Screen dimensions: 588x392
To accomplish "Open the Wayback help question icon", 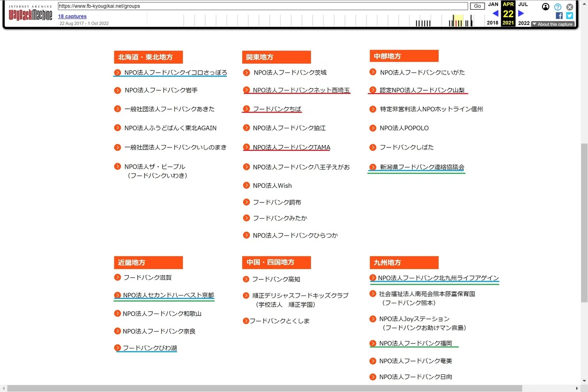I will 558,7.
